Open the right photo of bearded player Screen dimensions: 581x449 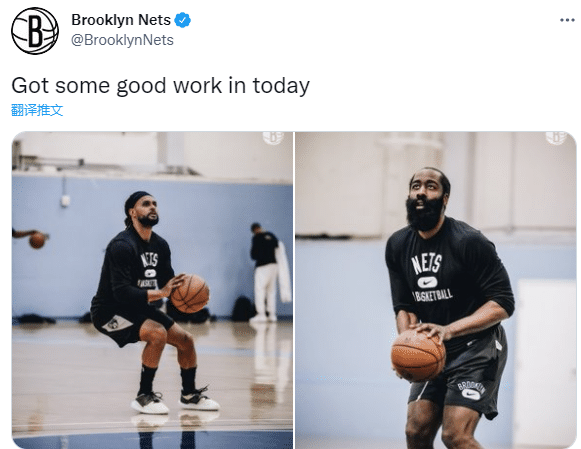tap(436, 290)
